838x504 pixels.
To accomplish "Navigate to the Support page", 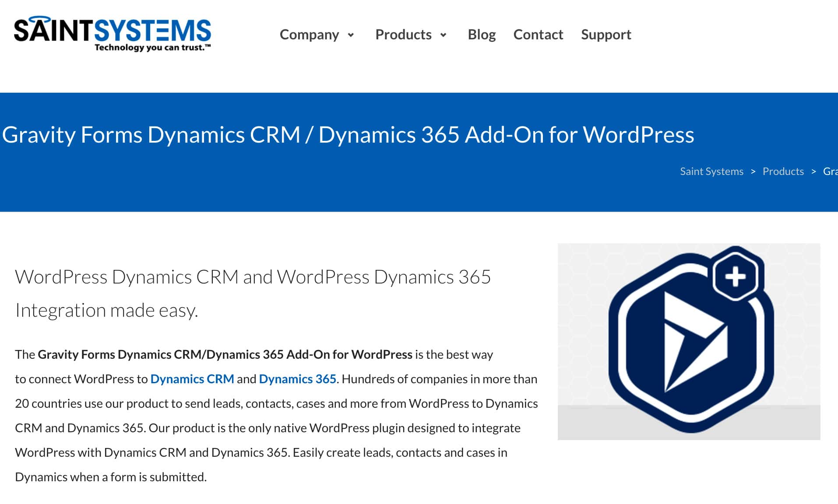I will pos(606,35).
